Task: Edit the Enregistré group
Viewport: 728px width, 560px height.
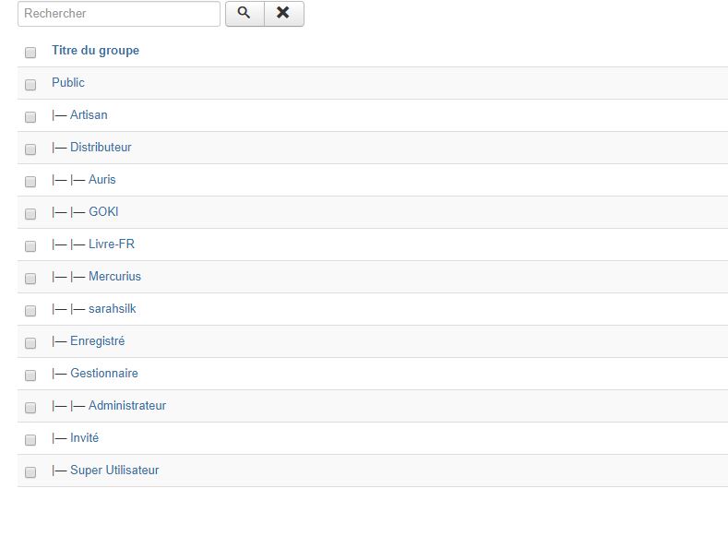Action: click(97, 341)
